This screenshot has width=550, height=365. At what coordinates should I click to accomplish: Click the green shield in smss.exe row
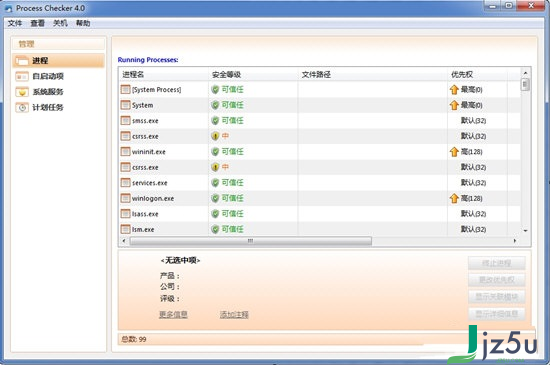(215, 121)
